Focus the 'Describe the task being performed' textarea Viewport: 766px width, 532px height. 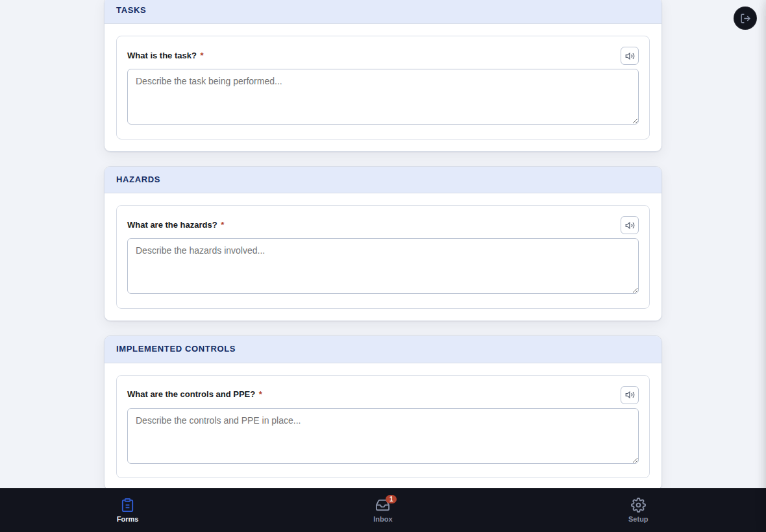click(382, 97)
